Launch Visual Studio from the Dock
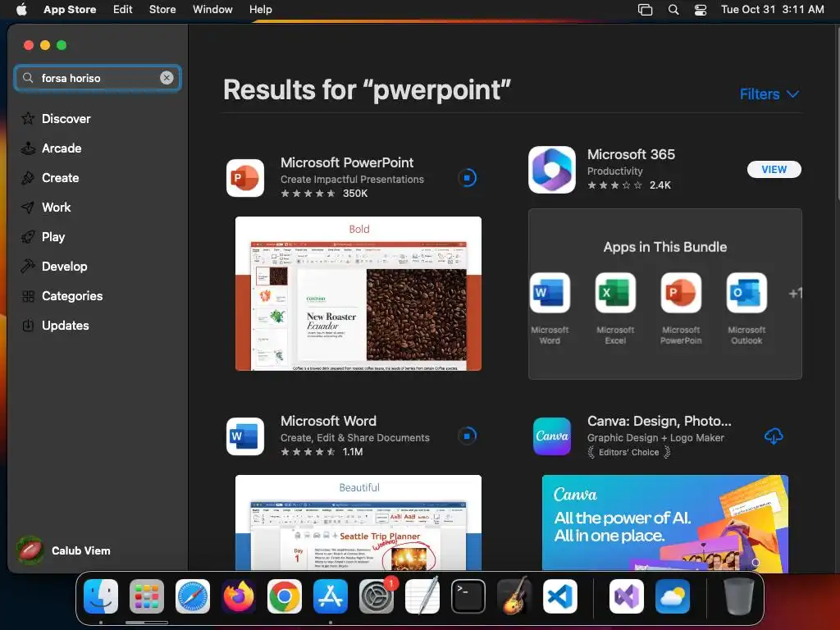The width and height of the screenshot is (840, 630). coord(627,596)
